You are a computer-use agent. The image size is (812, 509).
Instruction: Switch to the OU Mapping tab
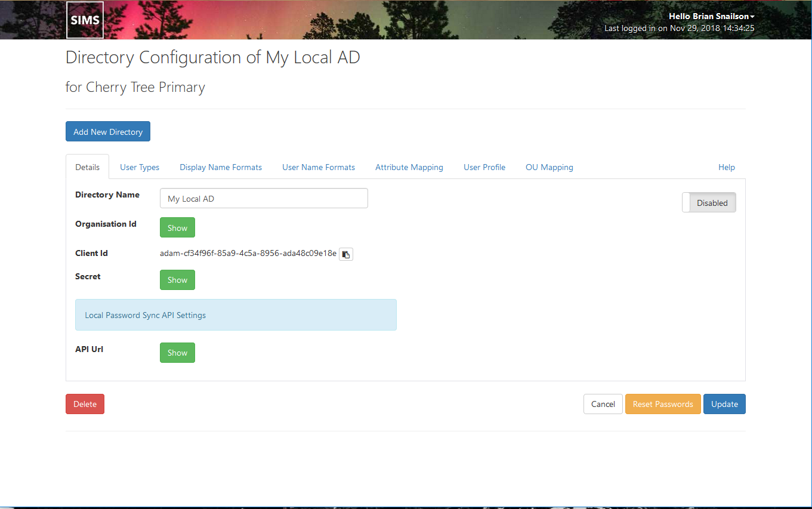[549, 167]
